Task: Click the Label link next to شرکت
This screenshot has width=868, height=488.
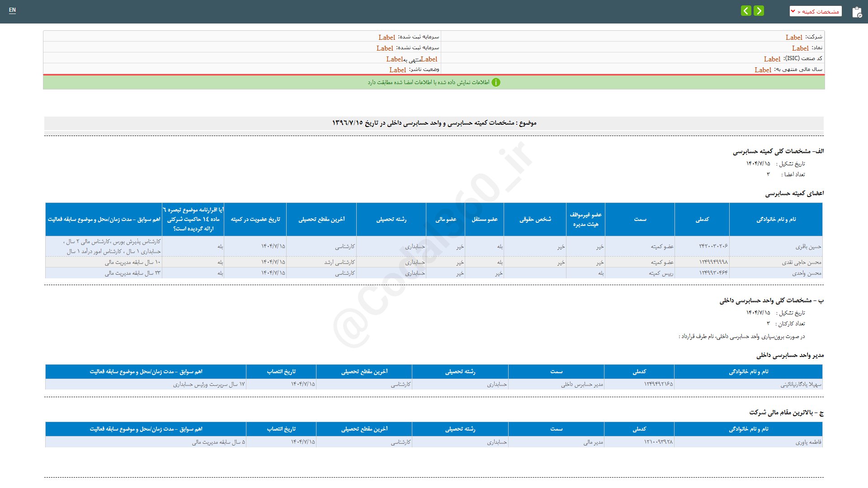Action: pyautogui.click(x=793, y=38)
